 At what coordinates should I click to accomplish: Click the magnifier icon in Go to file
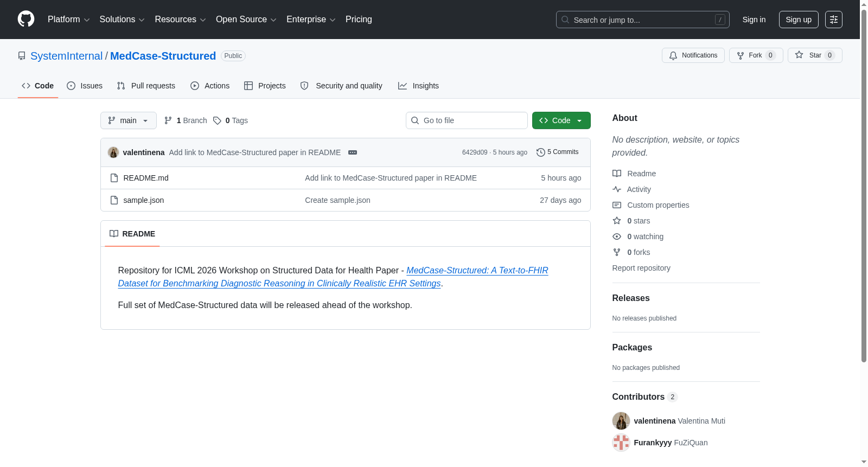pyautogui.click(x=415, y=120)
